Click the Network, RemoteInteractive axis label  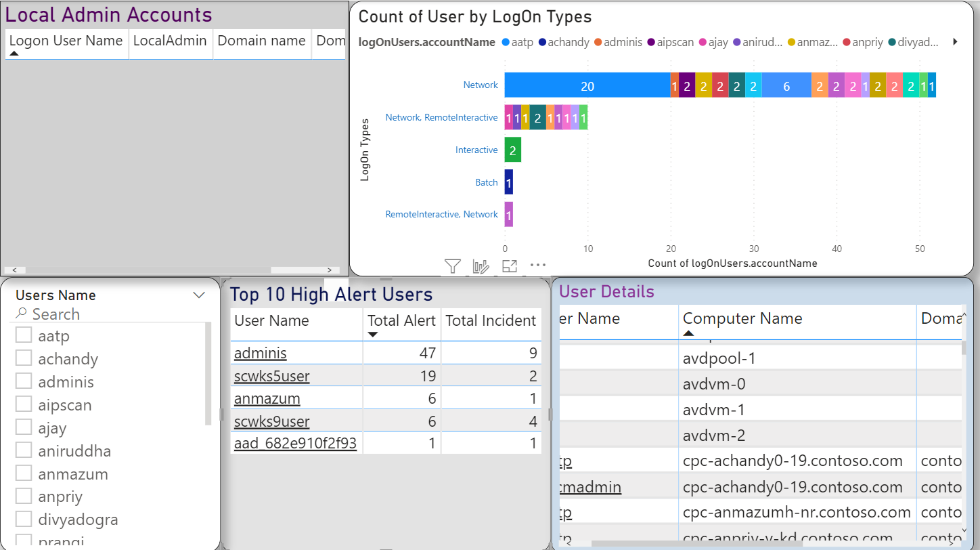[441, 117]
